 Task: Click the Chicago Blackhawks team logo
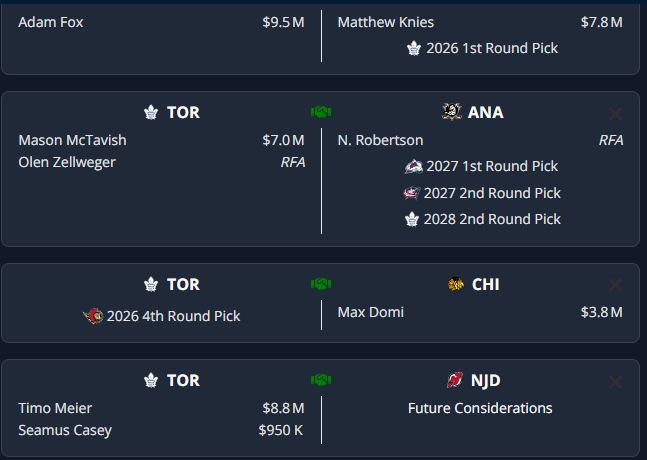[456, 284]
